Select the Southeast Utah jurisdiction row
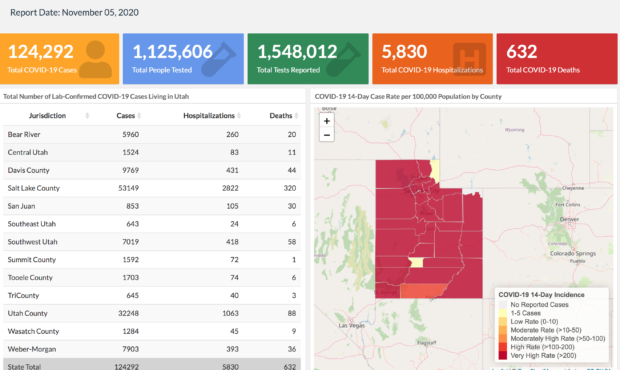Image resolution: width=620 pixels, height=370 pixels. coord(152,224)
